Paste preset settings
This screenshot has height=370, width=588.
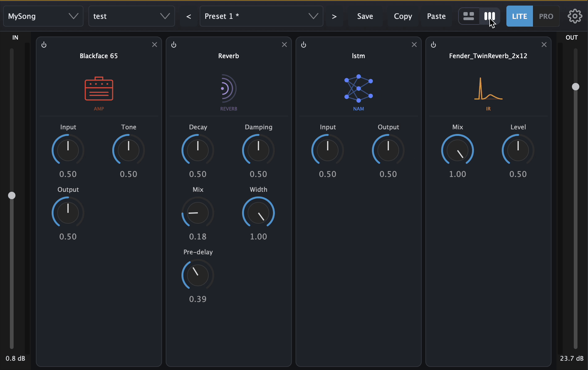pyautogui.click(x=436, y=16)
